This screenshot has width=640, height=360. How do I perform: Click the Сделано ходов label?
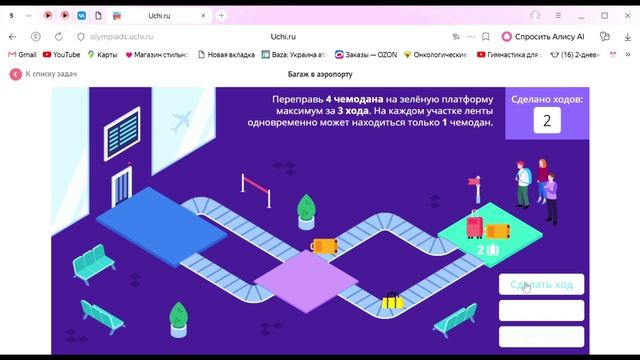pos(547,99)
